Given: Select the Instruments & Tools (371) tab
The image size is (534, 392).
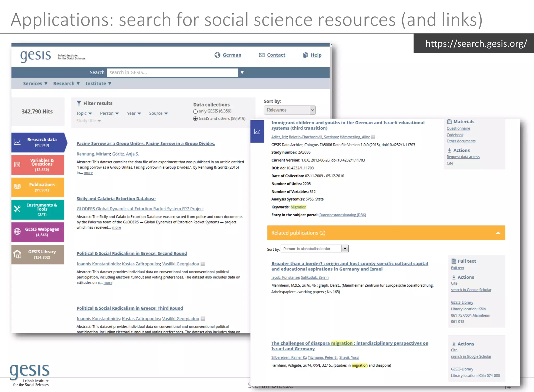Looking at the screenshot, I should pyautogui.click(x=38, y=210).
